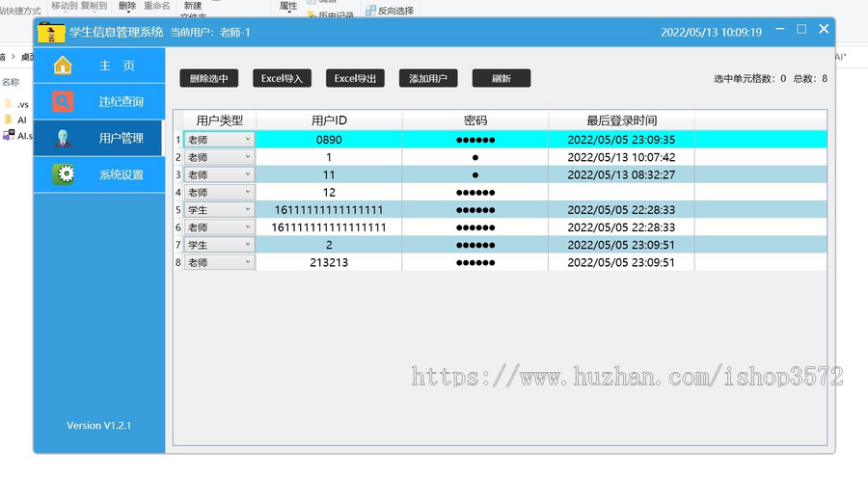Select the user ID cell 213213

329,262
